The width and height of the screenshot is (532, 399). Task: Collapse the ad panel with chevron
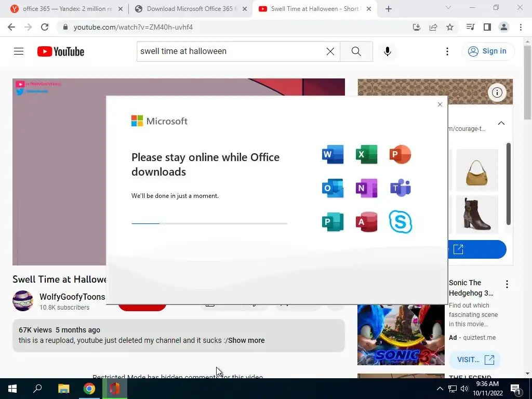click(x=501, y=123)
